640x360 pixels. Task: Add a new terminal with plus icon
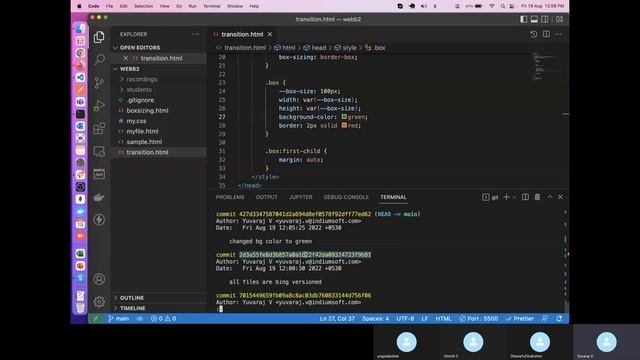(x=506, y=197)
